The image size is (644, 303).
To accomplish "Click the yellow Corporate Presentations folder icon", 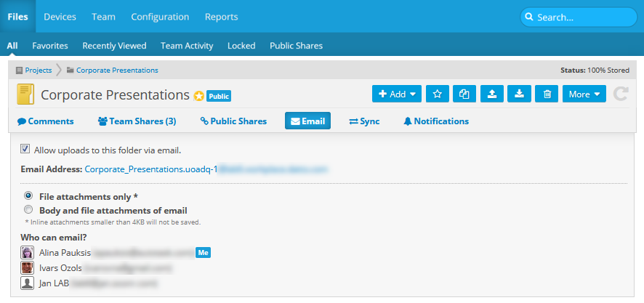I will (x=25, y=95).
